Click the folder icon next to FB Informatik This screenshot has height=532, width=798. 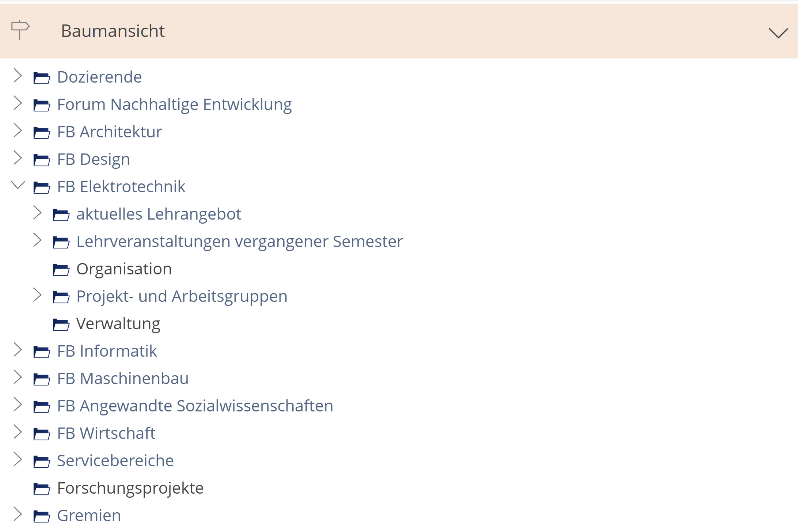coord(42,351)
